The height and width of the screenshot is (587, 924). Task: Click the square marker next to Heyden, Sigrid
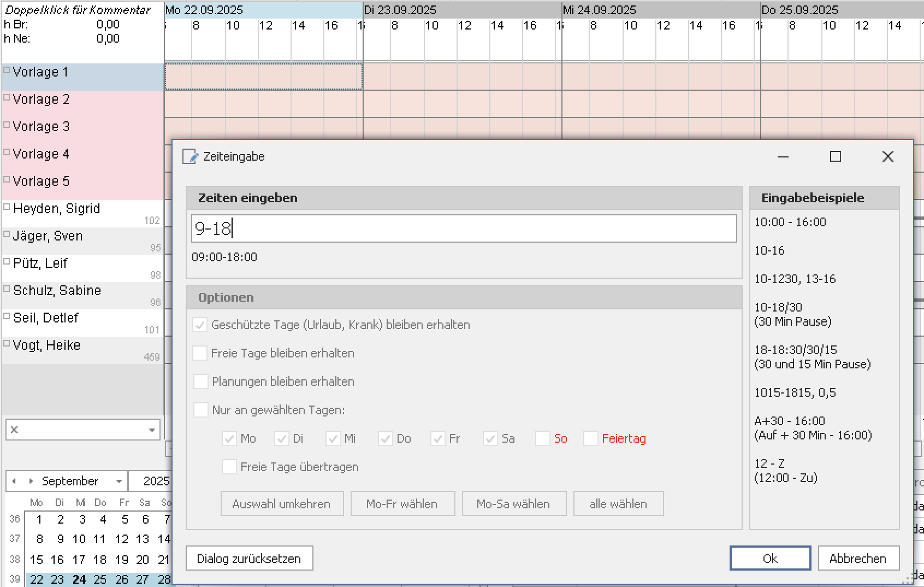tap(7, 207)
